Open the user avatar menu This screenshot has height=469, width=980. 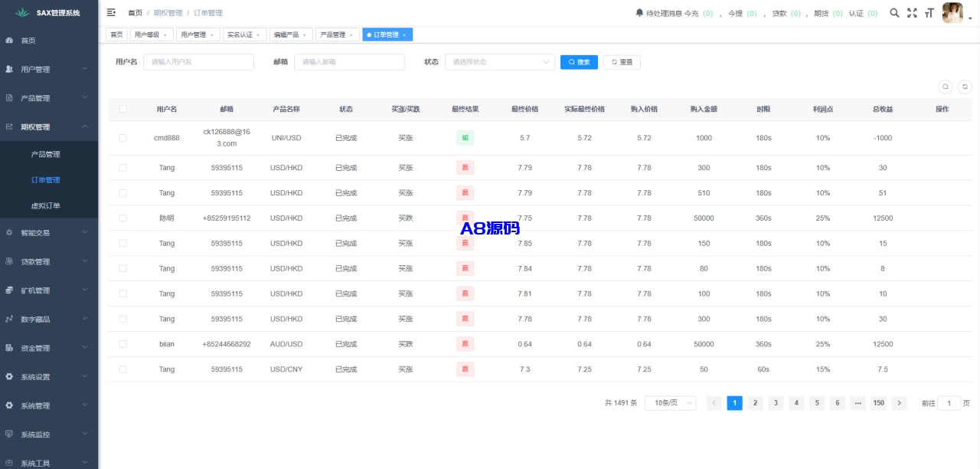952,13
